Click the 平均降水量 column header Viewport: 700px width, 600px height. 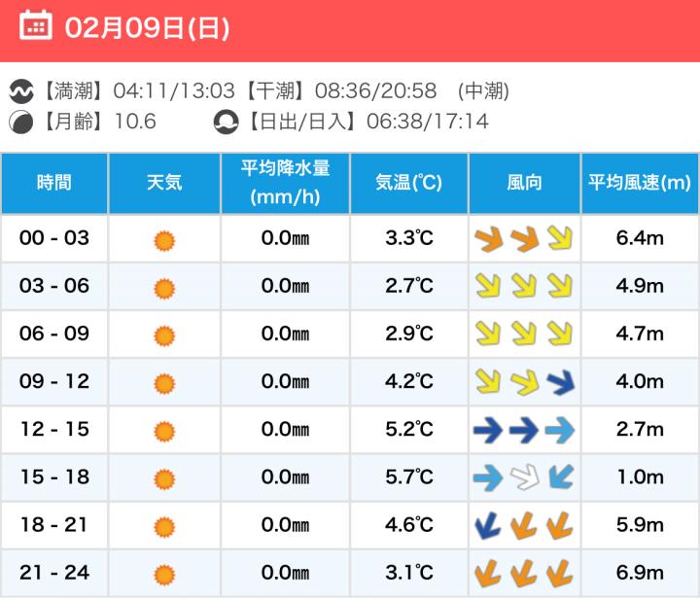point(285,183)
